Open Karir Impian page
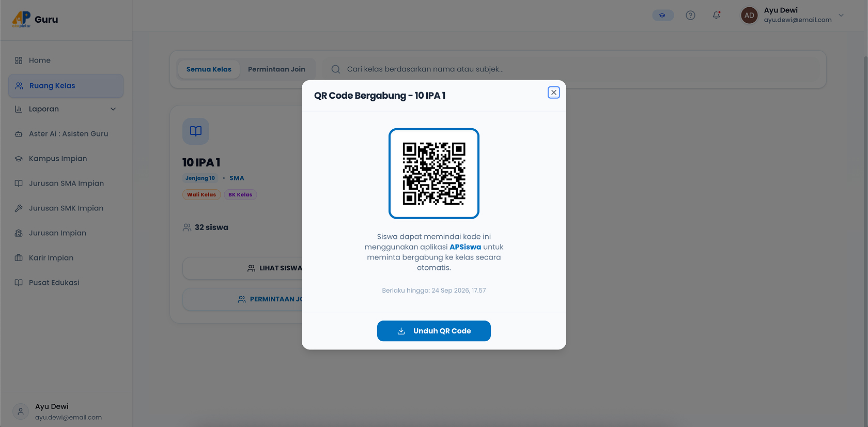868x427 pixels. [x=66, y=258]
